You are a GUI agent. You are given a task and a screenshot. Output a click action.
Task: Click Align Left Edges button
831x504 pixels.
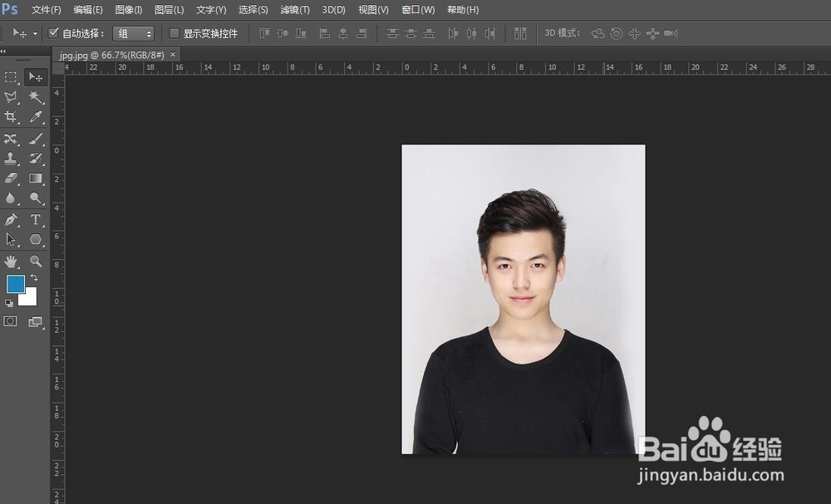click(325, 33)
